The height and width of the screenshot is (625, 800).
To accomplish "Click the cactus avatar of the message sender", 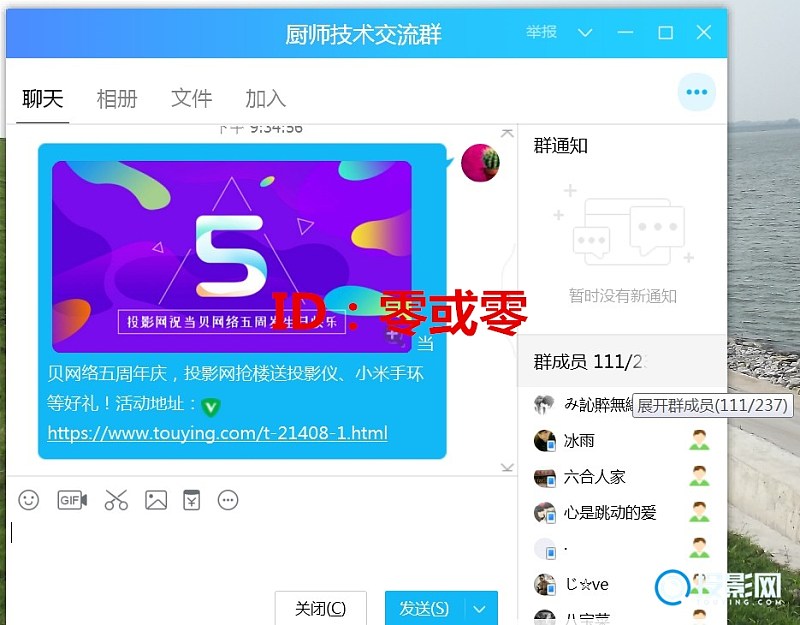I will [480, 162].
